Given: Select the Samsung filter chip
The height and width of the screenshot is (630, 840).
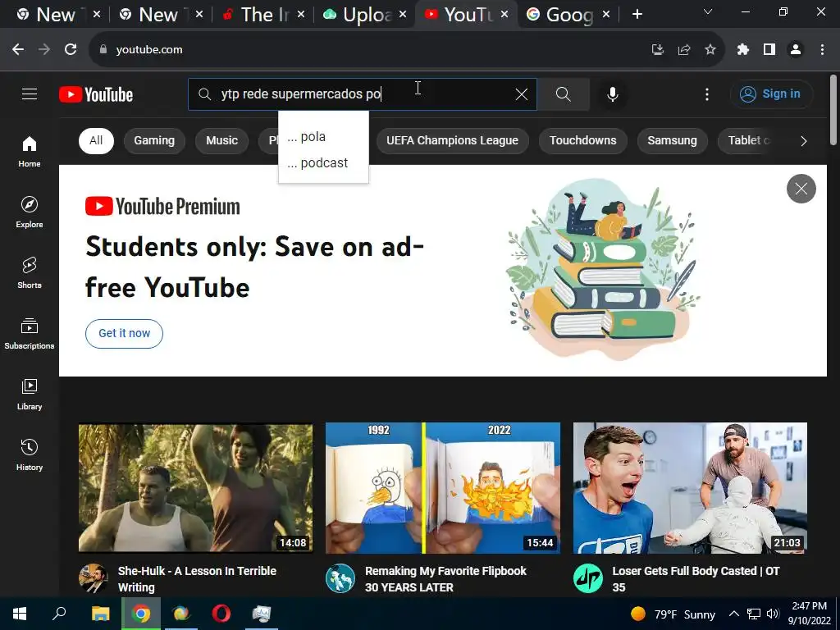Looking at the screenshot, I should (x=673, y=141).
